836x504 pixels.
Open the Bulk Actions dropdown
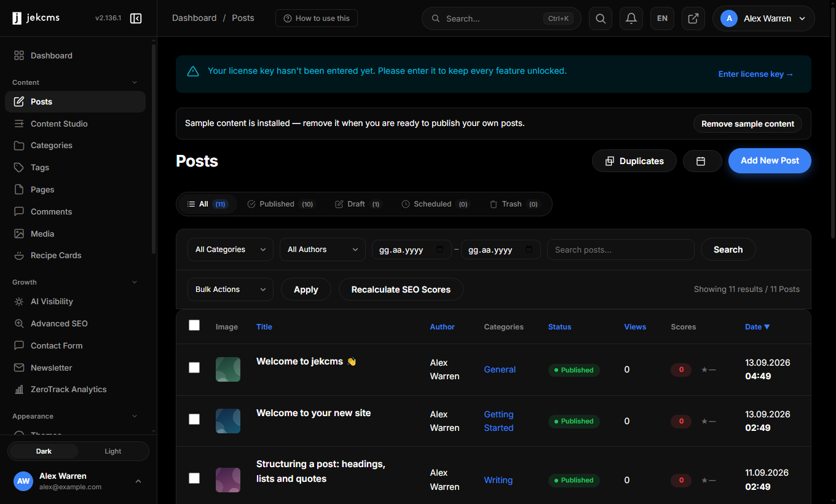tap(231, 289)
